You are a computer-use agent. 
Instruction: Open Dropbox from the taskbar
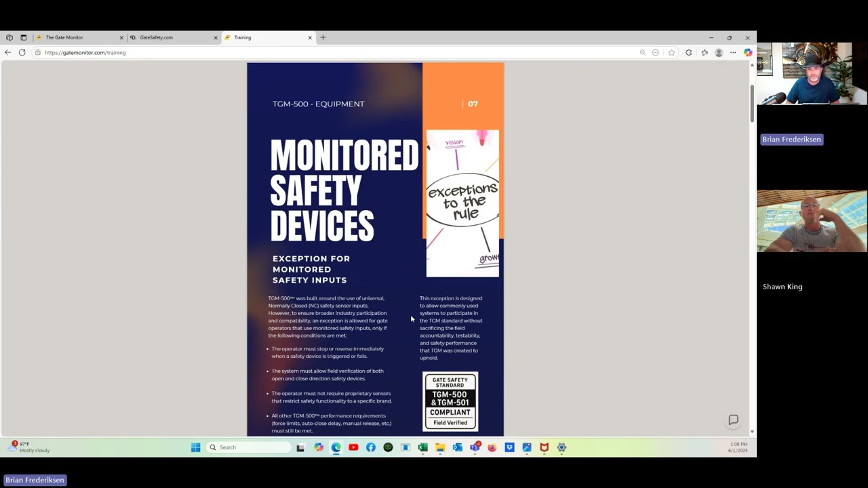click(x=509, y=447)
